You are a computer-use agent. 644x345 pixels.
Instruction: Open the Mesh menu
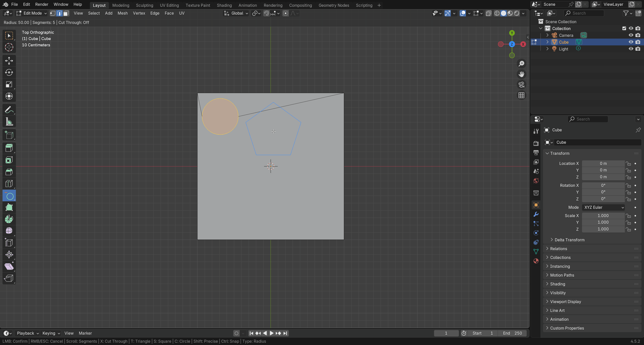122,13
